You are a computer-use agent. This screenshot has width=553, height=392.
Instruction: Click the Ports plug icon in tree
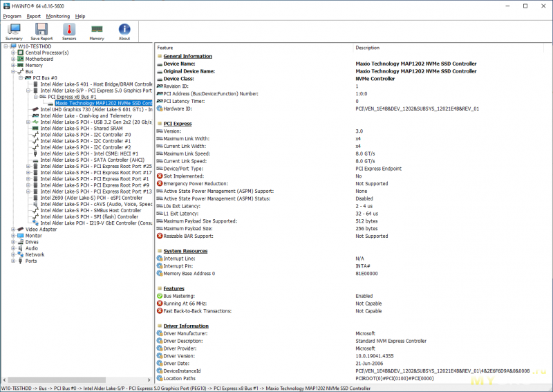coord(21,261)
